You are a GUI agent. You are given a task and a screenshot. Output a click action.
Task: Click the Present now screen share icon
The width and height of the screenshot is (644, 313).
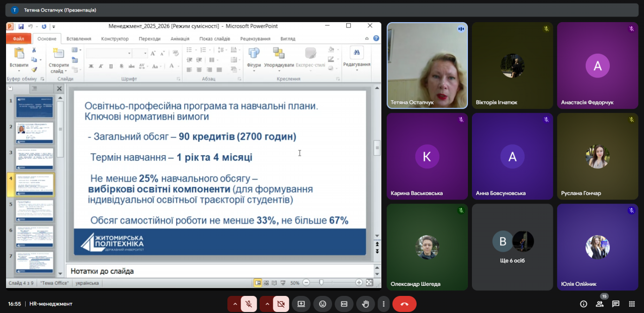tap(301, 304)
